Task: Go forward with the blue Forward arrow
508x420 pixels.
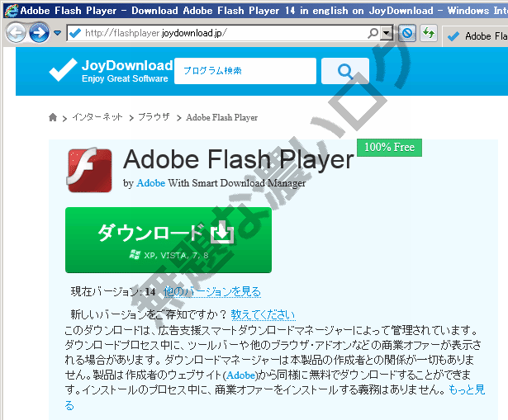Action: (x=39, y=32)
